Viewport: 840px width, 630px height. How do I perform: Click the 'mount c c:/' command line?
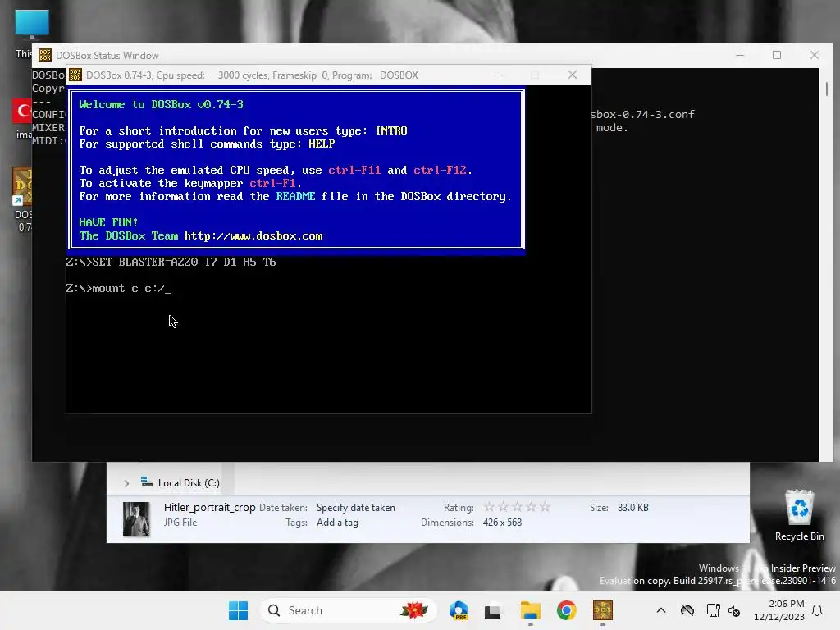(118, 289)
